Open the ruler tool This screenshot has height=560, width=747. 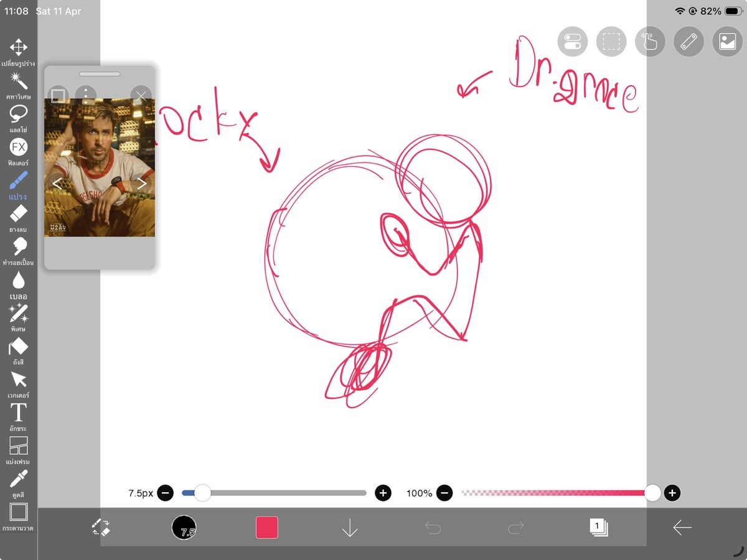click(x=688, y=42)
